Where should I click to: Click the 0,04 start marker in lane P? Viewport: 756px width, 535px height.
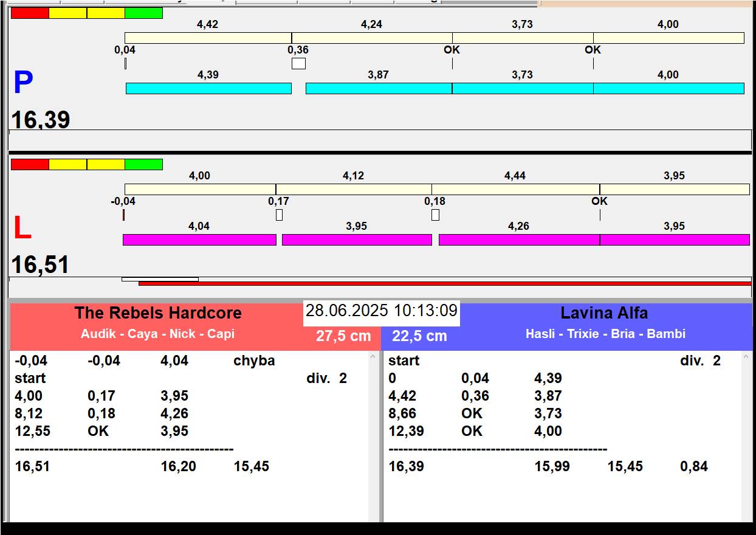click(x=125, y=63)
